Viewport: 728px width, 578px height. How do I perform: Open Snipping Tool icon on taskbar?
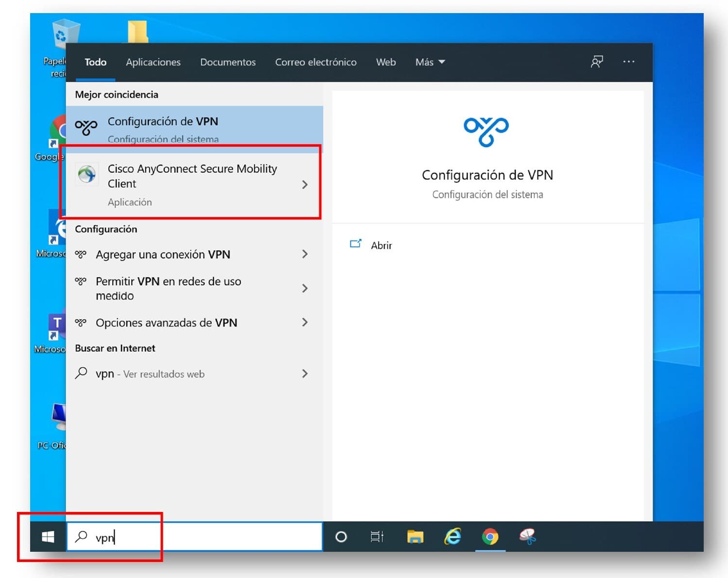click(x=527, y=537)
